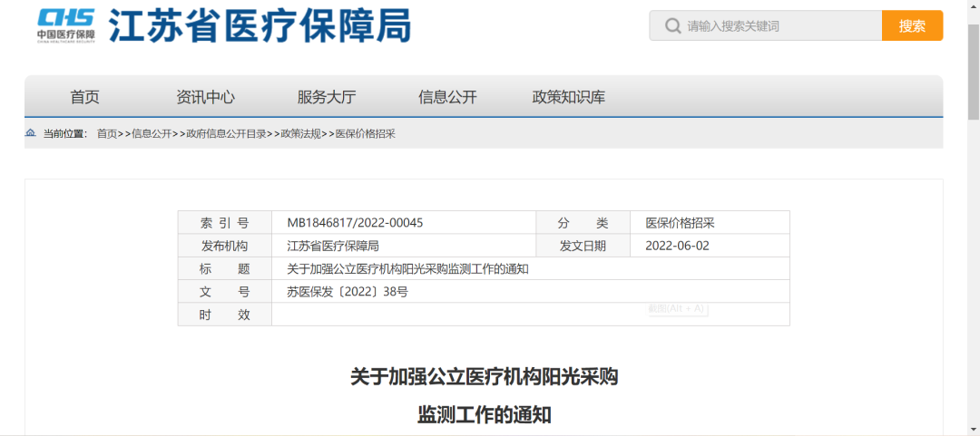Click the 江苏省医疗保障局 site title
The height and width of the screenshot is (436, 980).
point(260,25)
